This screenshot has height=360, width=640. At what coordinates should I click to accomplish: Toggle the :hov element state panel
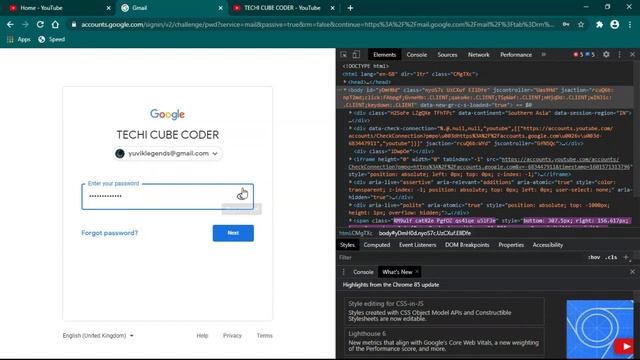tap(594, 257)
